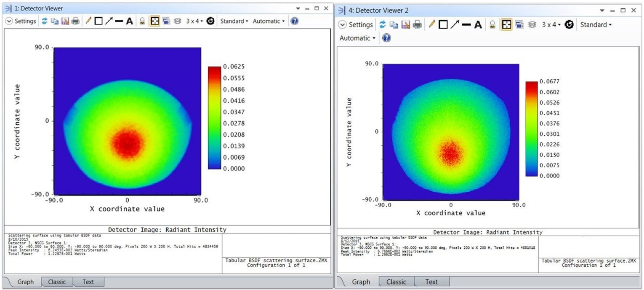Image resolution: width=644 pixels, height=290 pixels.
Task: Click the layers overlay icon in Detector Viewer 1
Action: click(177, 21)
